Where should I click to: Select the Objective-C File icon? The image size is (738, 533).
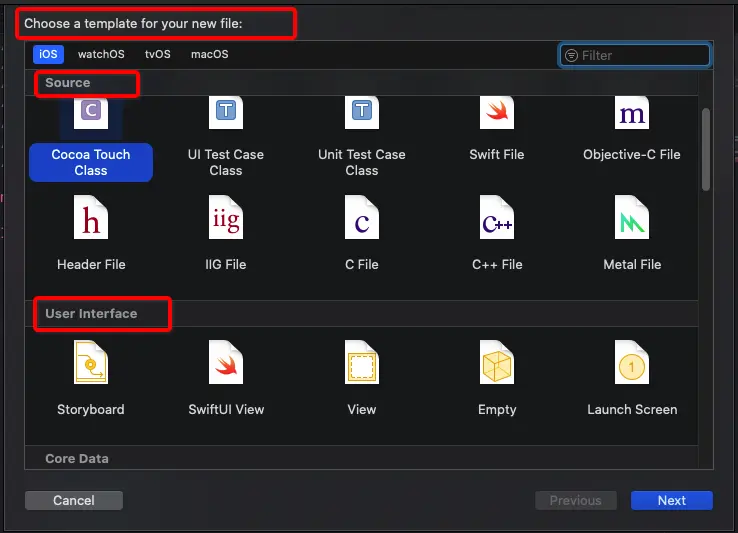[632, 113]
